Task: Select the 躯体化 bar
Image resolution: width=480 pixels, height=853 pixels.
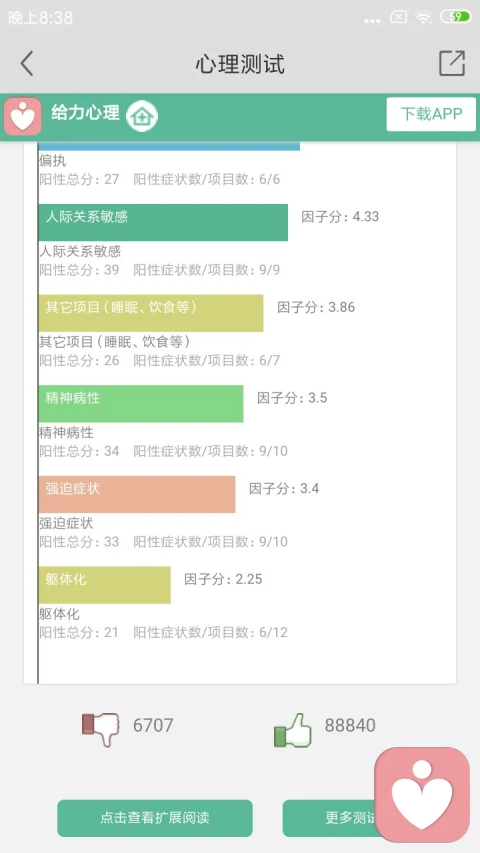Action: [x=104, y=585]
